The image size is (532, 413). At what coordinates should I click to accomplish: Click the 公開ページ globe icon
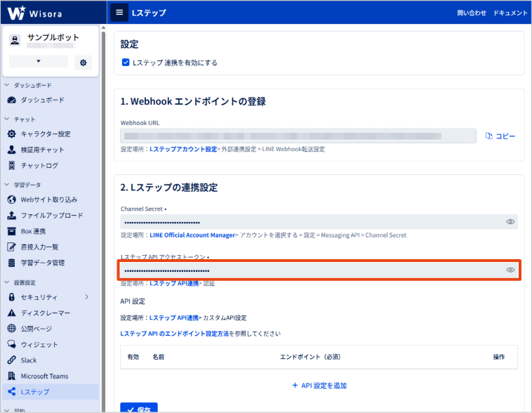click(x=11, y=329)
